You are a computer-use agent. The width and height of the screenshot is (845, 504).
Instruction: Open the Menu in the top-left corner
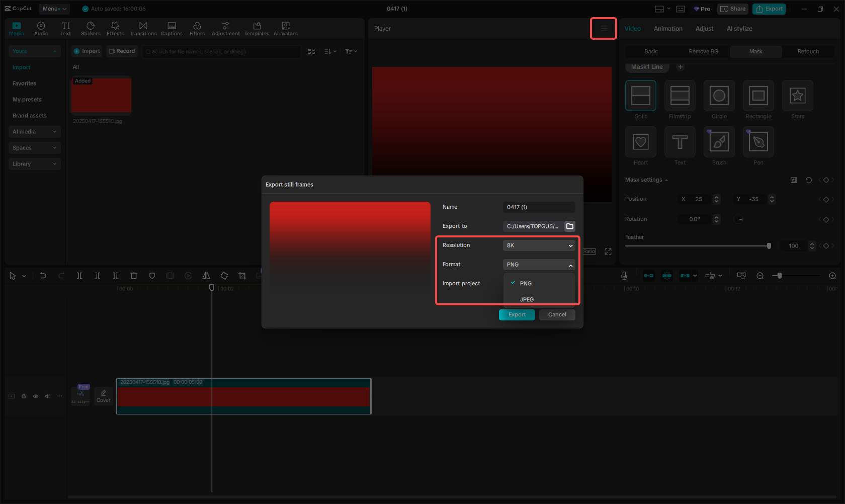(54, 9)
